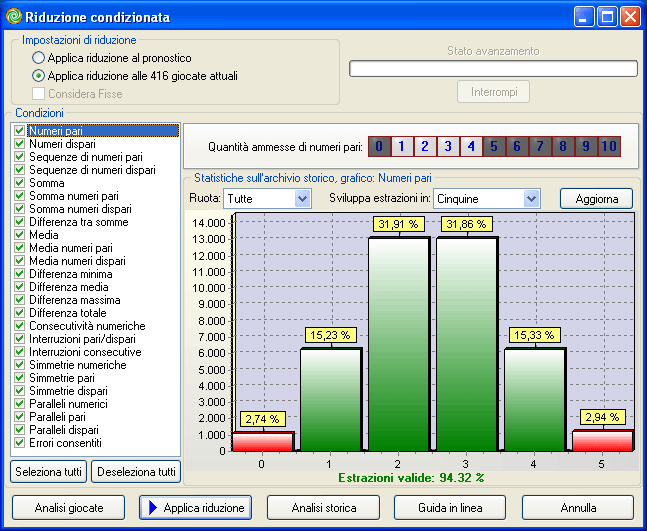Toggle number box 10 for even quantity
The image size is (647, 531).
pyautogui.click(x=609, y=147)
